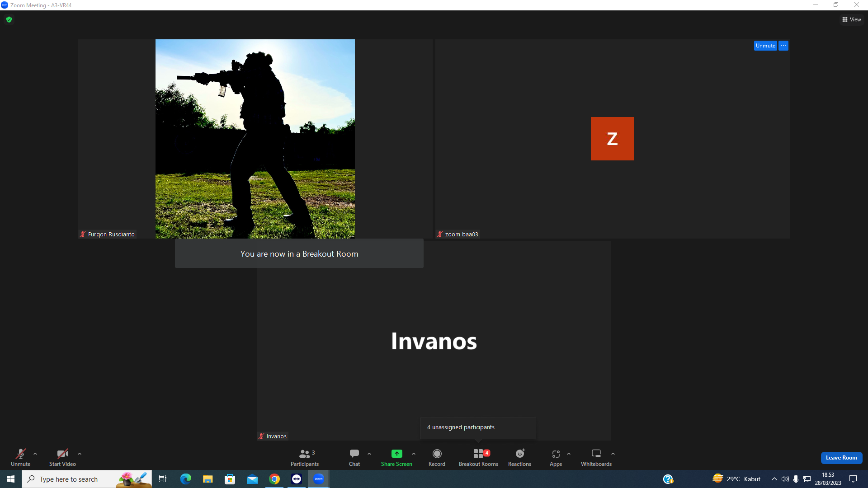Select the Invanos participant tile

tap(434, 341)
